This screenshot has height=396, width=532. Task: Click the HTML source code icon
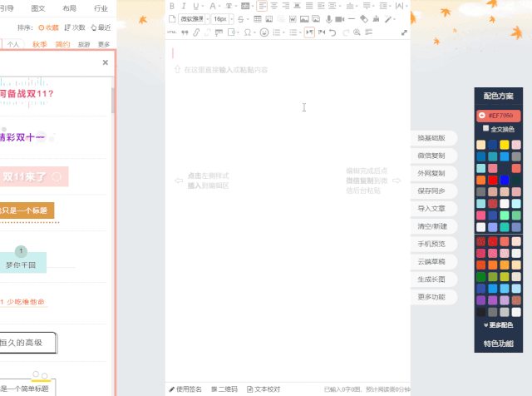[x=172, y=32]
